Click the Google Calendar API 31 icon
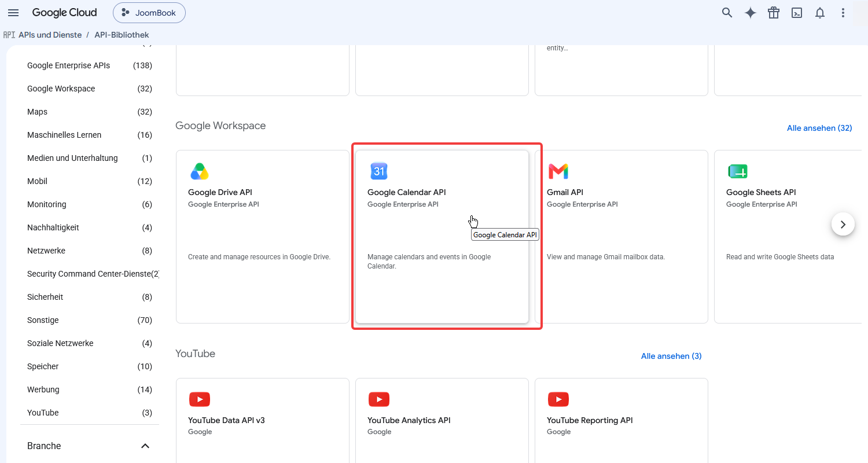The image size is (868, 463). click(378, 171)
